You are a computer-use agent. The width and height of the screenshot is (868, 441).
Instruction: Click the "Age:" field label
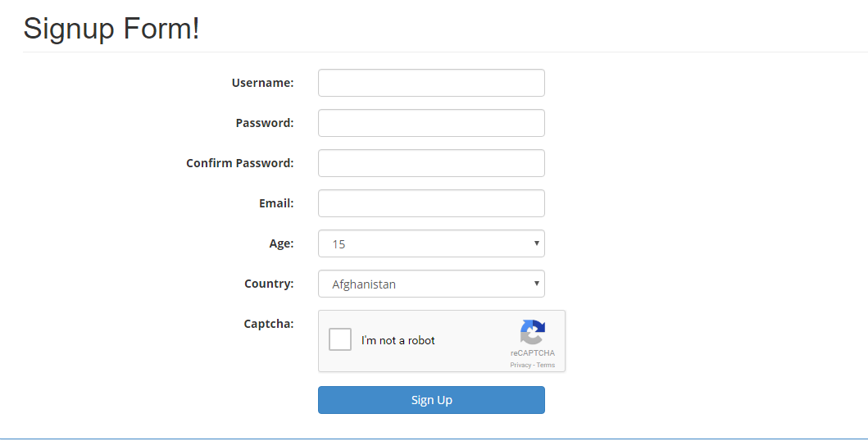click(x=281, y=243)
